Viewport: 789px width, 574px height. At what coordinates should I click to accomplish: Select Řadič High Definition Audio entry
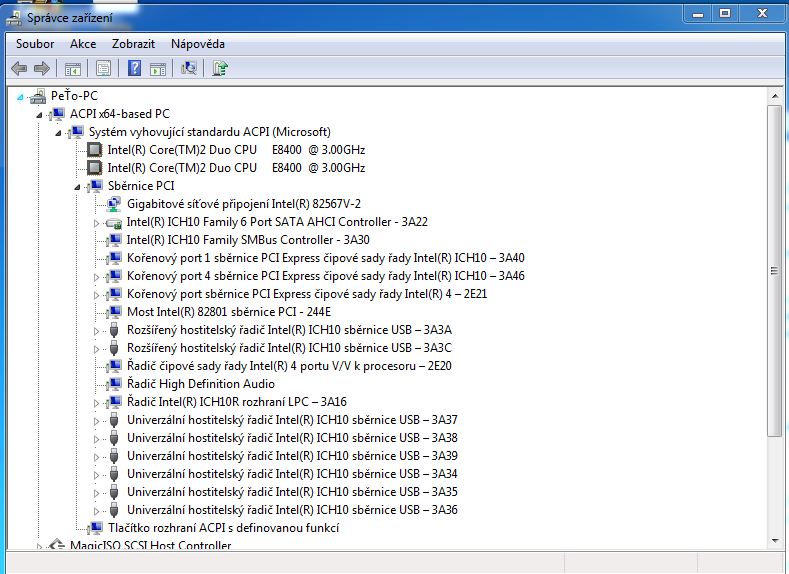[x=201, y=384]
